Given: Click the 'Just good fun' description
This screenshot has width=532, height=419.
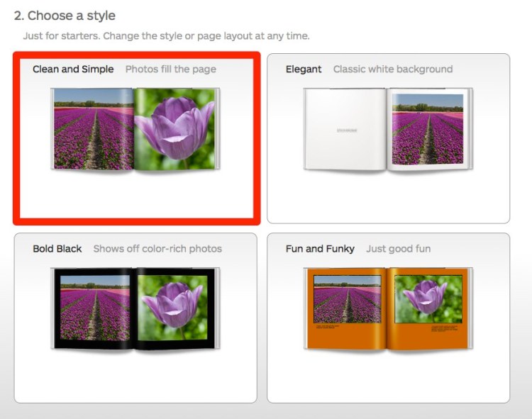Looking at the screenshot, I should tap(398, 249).
